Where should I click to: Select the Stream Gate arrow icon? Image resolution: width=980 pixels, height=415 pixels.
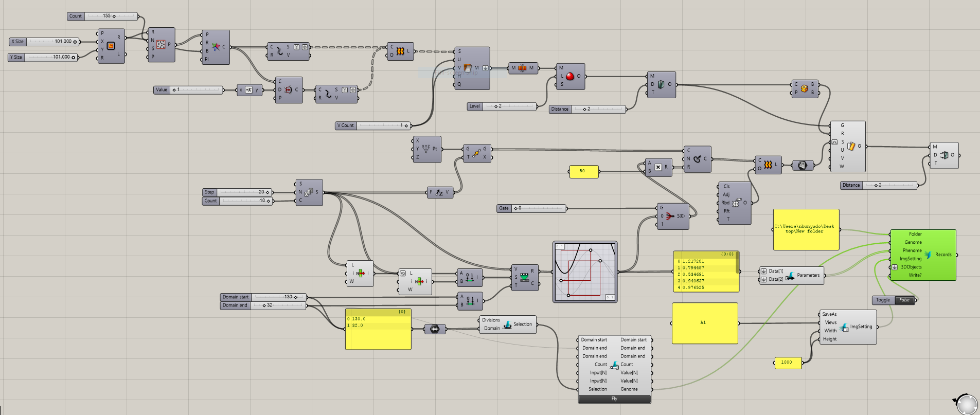669,215
